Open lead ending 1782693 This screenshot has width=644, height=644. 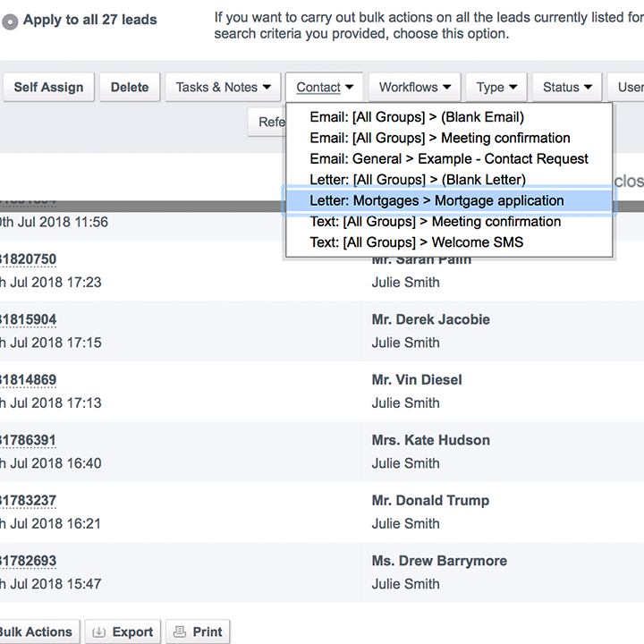point(28,561)
